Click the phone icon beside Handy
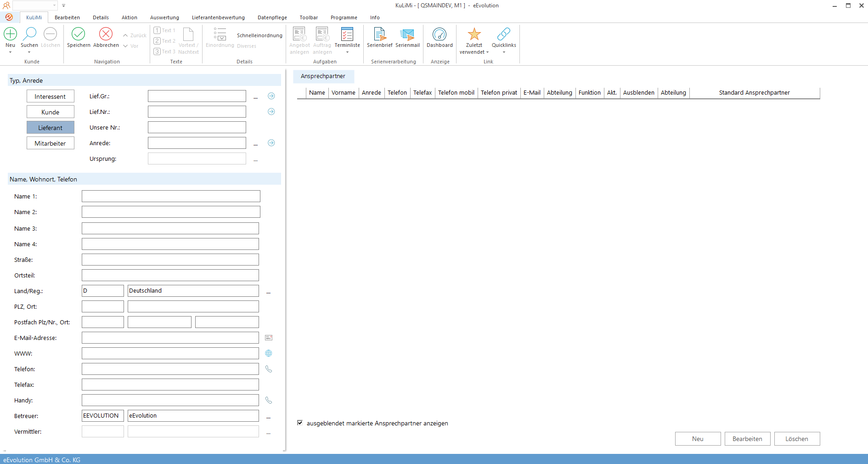This screenshot has width=868, height=464. click(269, 400)
